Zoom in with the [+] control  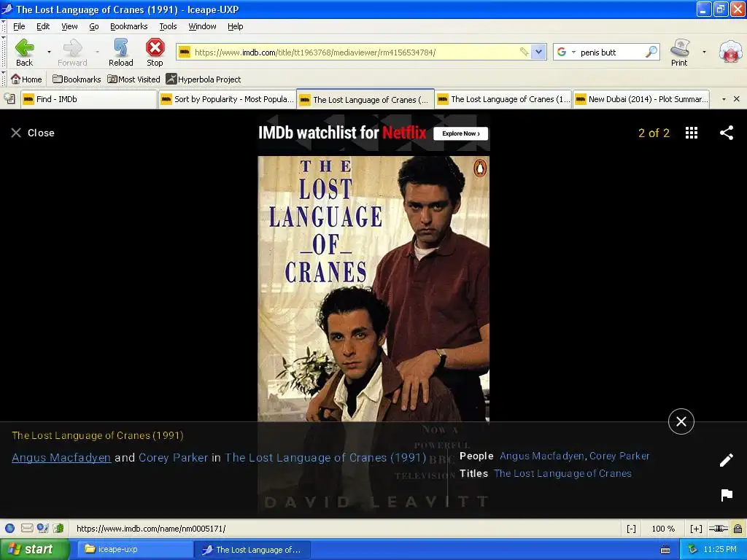(696, 529)
